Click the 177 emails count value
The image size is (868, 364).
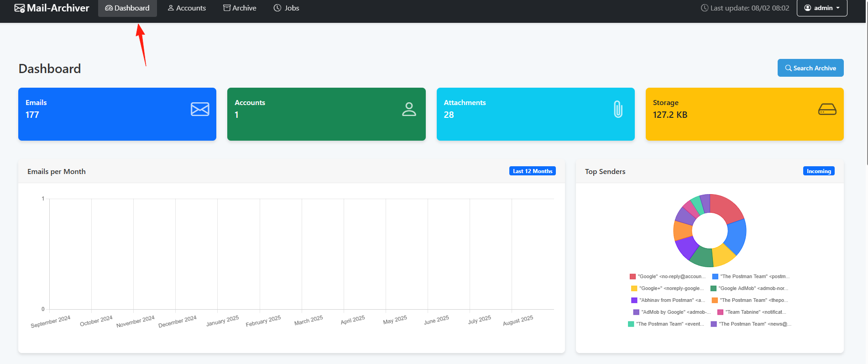32,115
